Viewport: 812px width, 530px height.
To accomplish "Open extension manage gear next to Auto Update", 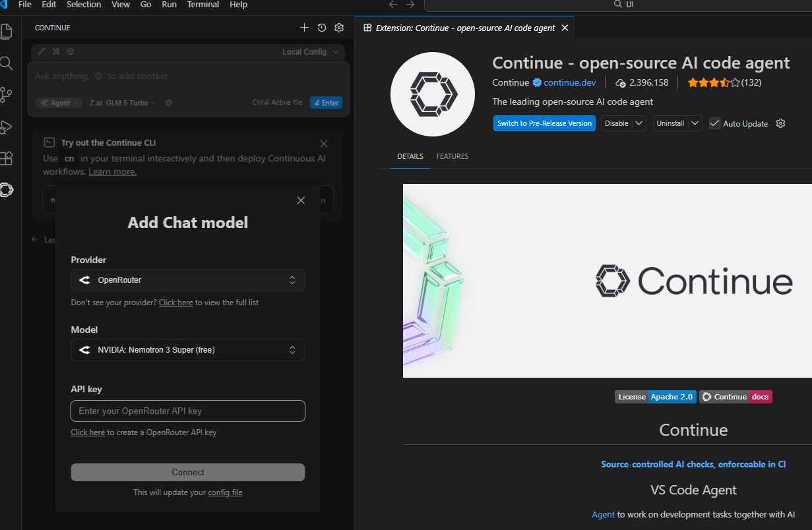I will click(x=780, y=123).
